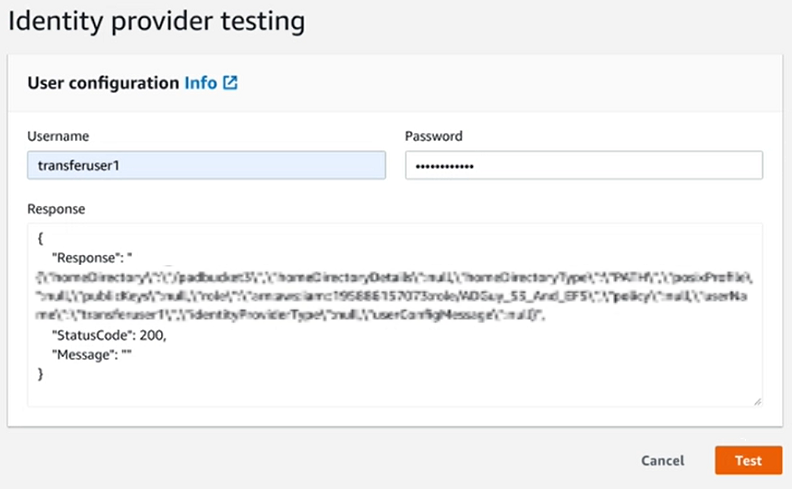The width and height of the screenshot is (792, 489).
Task: Click the Response label above the output
Action: click(x=56, y=209)
